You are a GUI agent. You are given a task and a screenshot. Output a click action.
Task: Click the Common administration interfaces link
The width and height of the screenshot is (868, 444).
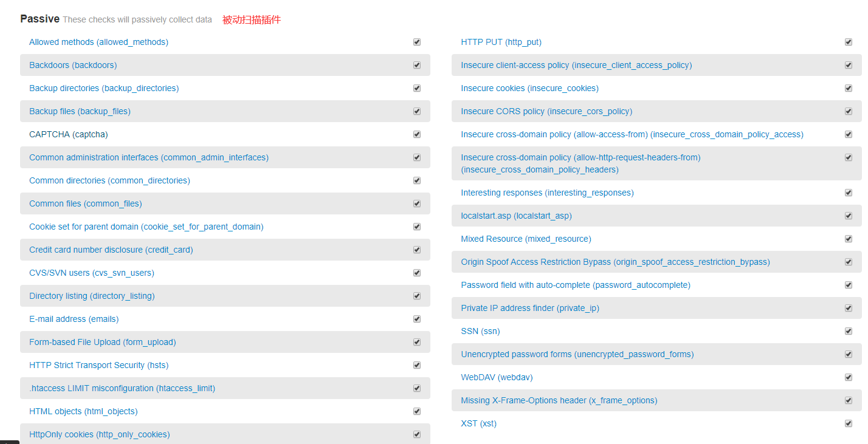pos(149,157)
